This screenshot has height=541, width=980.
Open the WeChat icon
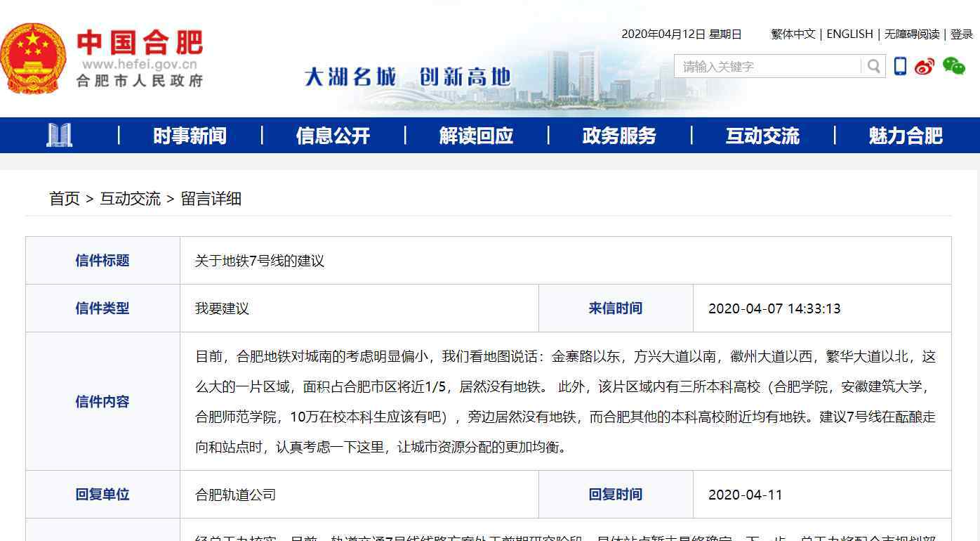tap(953, 66)
